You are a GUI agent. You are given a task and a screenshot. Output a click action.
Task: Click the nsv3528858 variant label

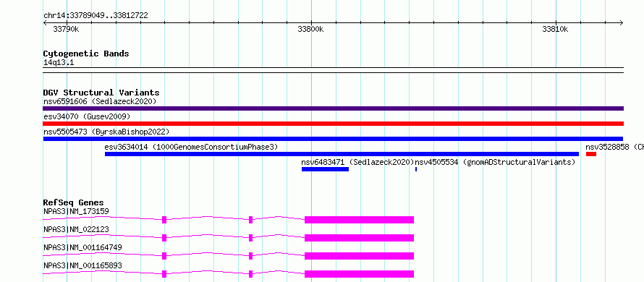614,147
